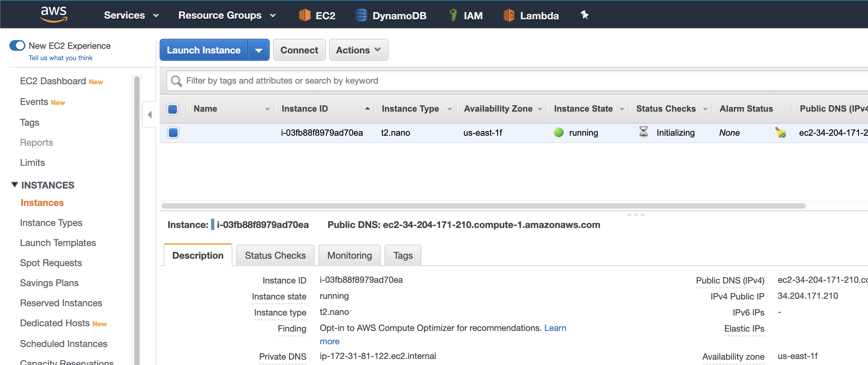Open Reserved Instances in sidebar
868x365 pixels.
61,302
